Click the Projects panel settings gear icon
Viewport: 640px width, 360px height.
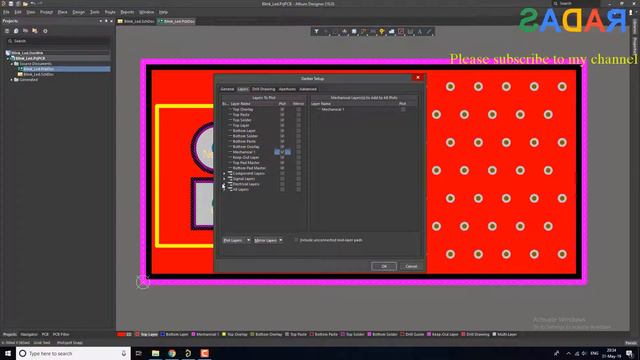click(x=45, y=31)
